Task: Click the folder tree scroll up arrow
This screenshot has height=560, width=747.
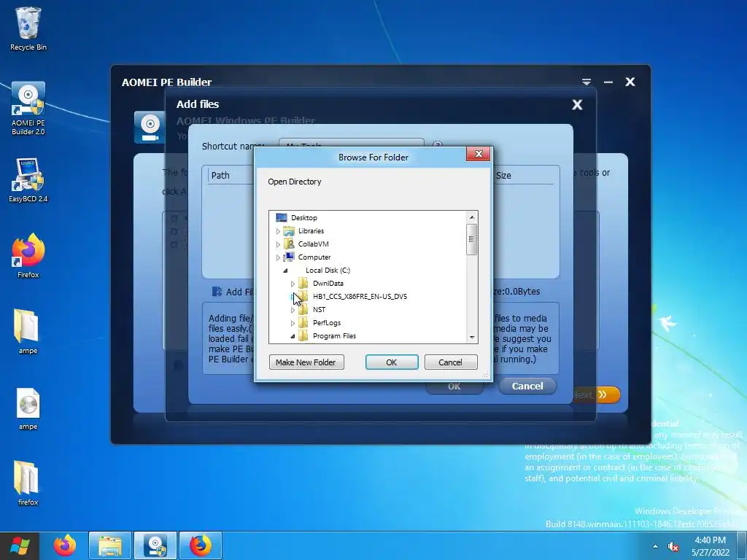Action: [472, 217]
